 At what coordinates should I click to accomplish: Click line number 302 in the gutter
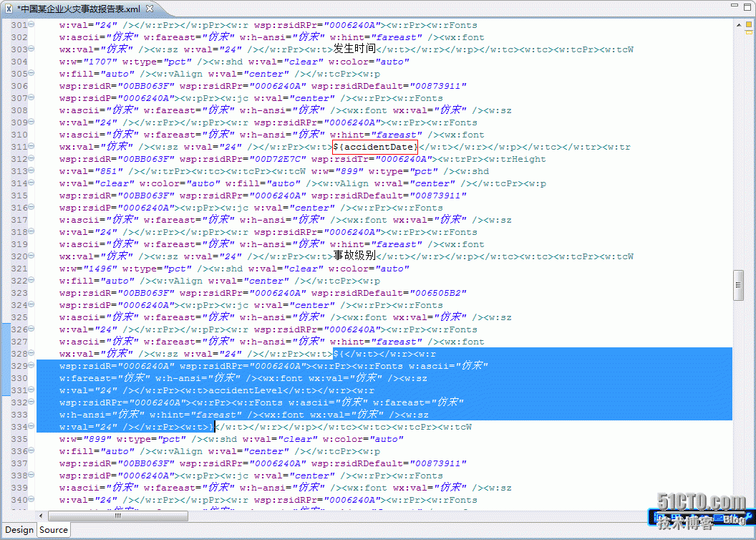point(19,37)
